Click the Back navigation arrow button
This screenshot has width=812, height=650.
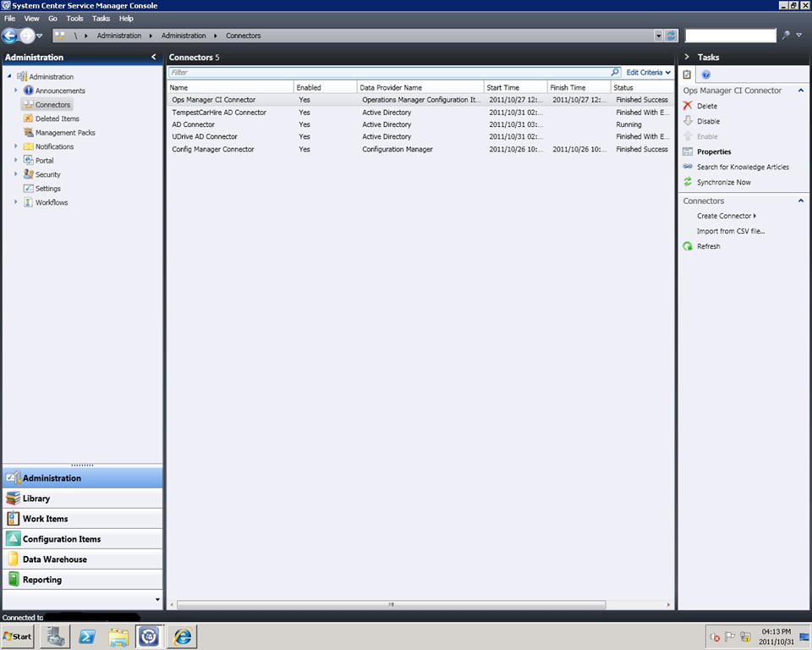coord(10,36)
